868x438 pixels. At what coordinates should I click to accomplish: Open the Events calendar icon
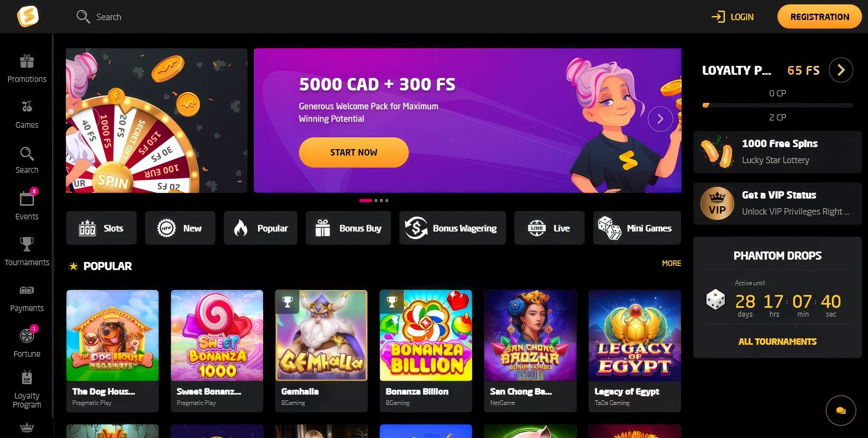[x=27, y=199]
